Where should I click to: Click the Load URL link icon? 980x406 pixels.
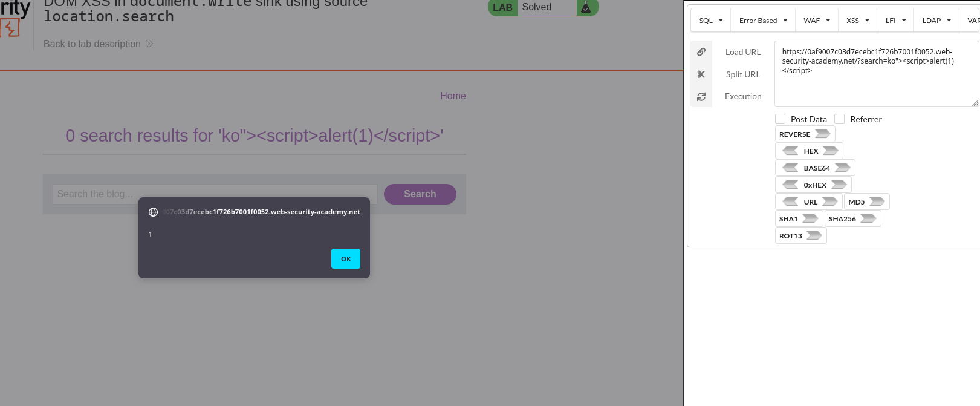pos(701,52)
